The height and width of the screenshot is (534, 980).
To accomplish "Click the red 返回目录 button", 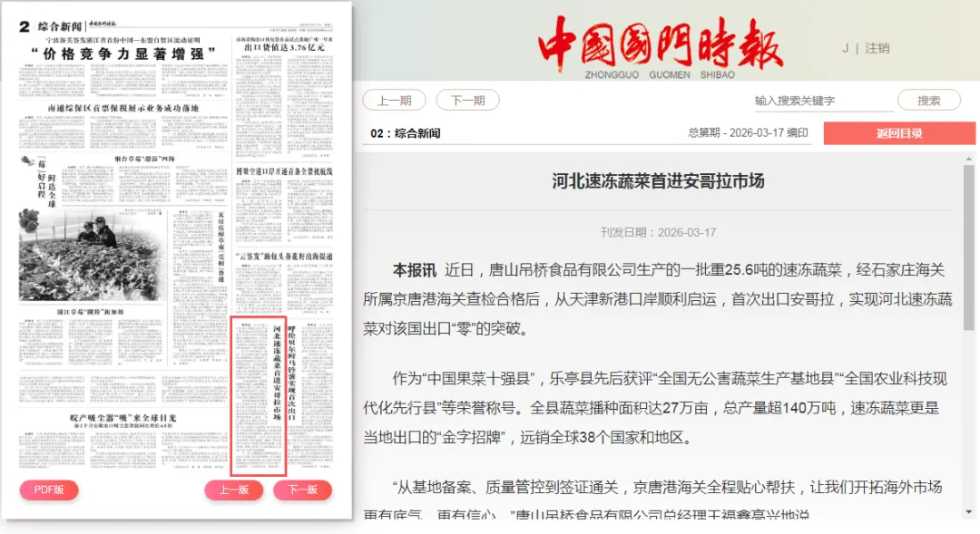I will coord(899,133).
